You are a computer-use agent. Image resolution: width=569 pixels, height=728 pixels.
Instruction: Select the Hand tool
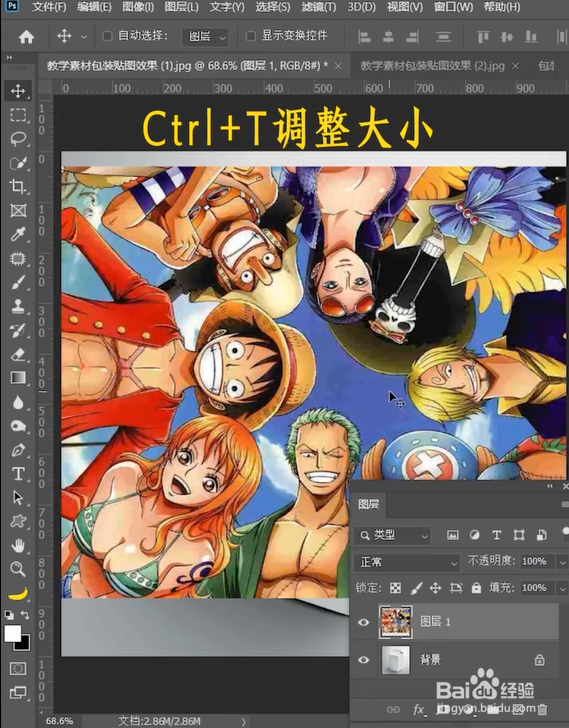[18, 546]
